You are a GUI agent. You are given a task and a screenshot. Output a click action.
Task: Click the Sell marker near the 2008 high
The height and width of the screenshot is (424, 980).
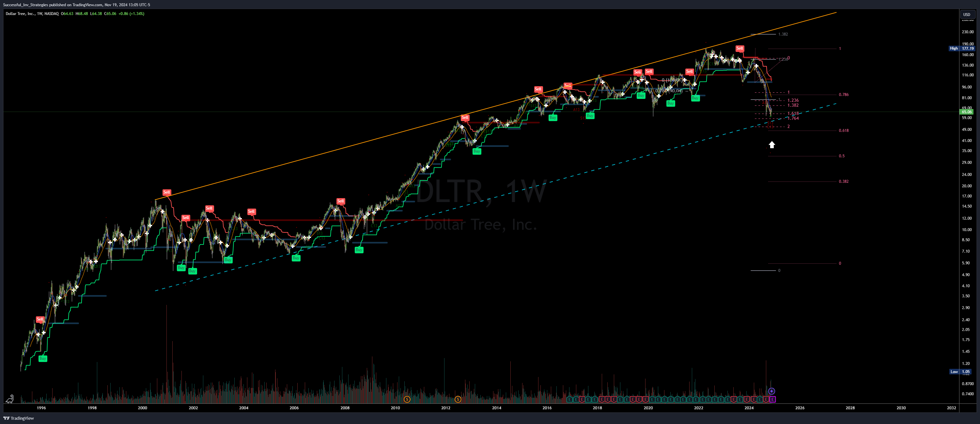340,201
